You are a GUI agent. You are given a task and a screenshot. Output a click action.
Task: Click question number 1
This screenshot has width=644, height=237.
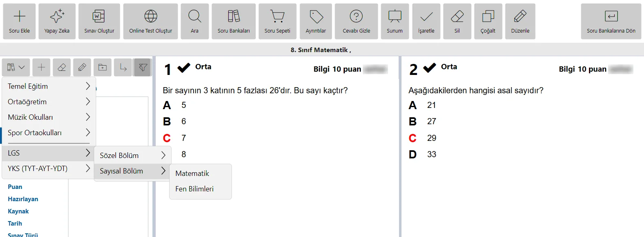pyautogui.click(x=168, y=70)
